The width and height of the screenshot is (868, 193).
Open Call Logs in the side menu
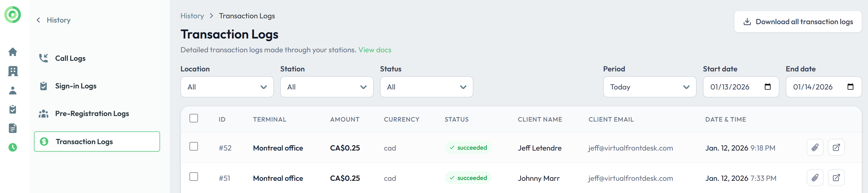click(x=70, y=58)
